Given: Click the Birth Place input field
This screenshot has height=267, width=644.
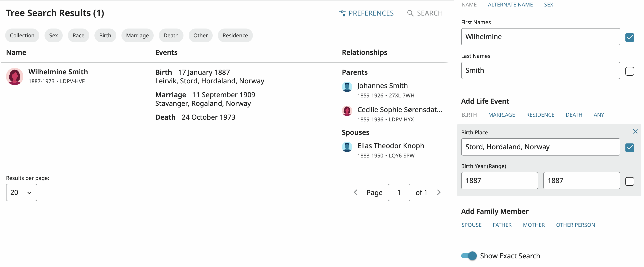Looking at the screenshot, I should [x=540, y=147].
